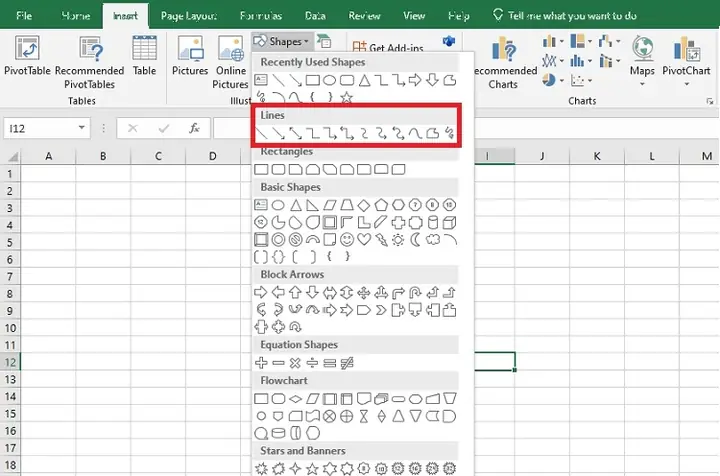Select the Left Arrow in Block Arrows

278,292
